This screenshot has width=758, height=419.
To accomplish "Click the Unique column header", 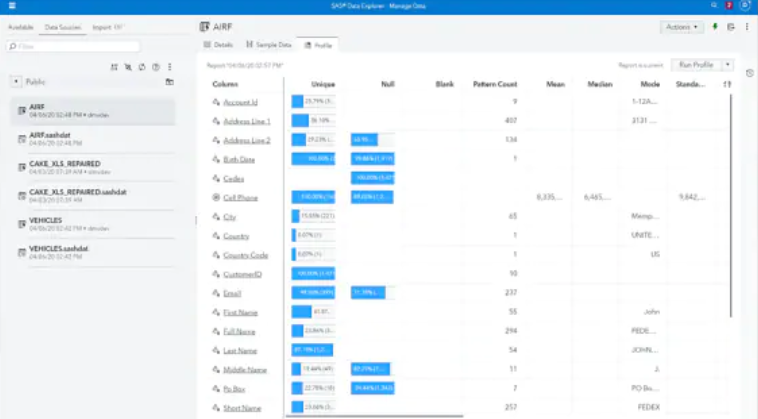I will [323, 84].
